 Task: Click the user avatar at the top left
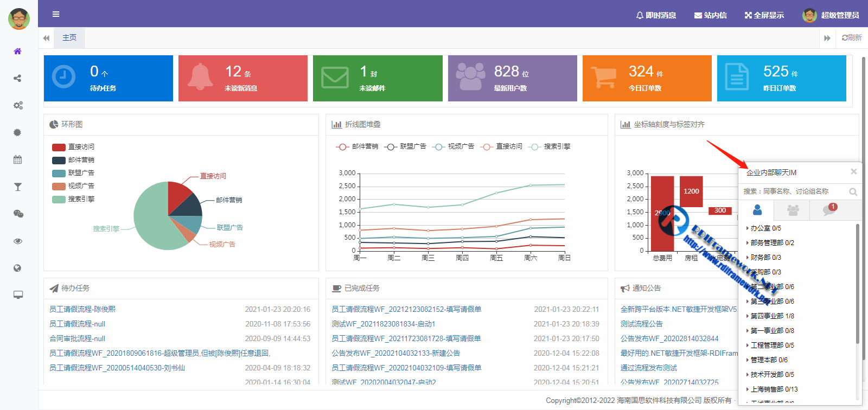pos(19,19)
